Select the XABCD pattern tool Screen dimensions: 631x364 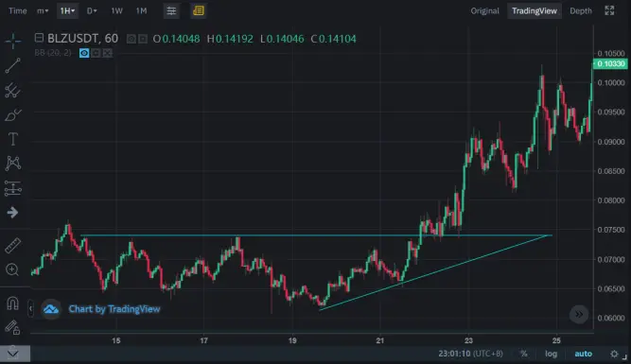13,164
